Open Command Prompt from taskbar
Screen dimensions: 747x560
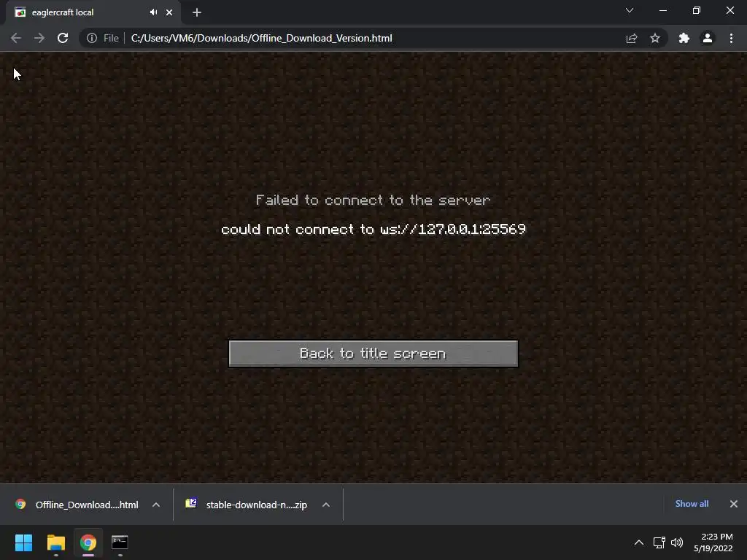coord(120,542)
